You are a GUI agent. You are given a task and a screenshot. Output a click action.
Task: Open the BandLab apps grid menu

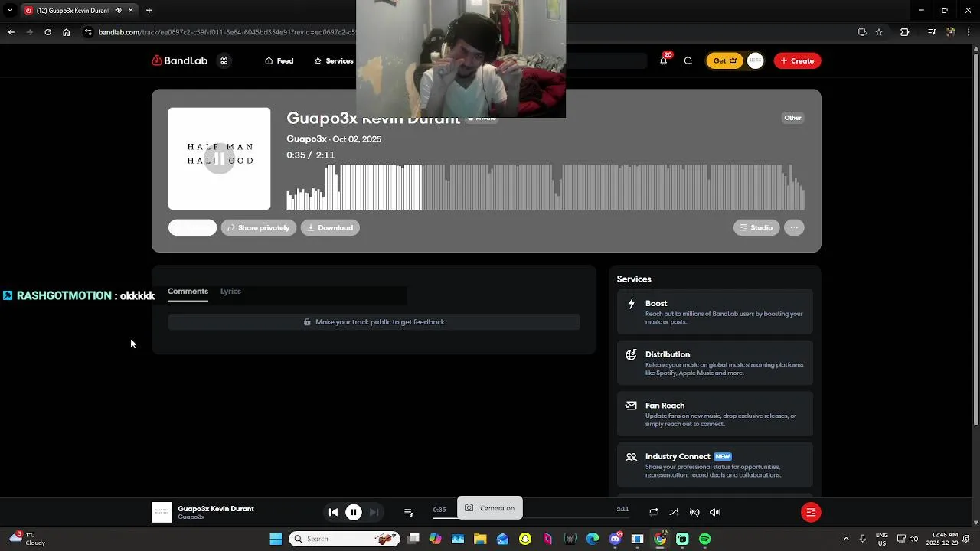click(224, 60)
